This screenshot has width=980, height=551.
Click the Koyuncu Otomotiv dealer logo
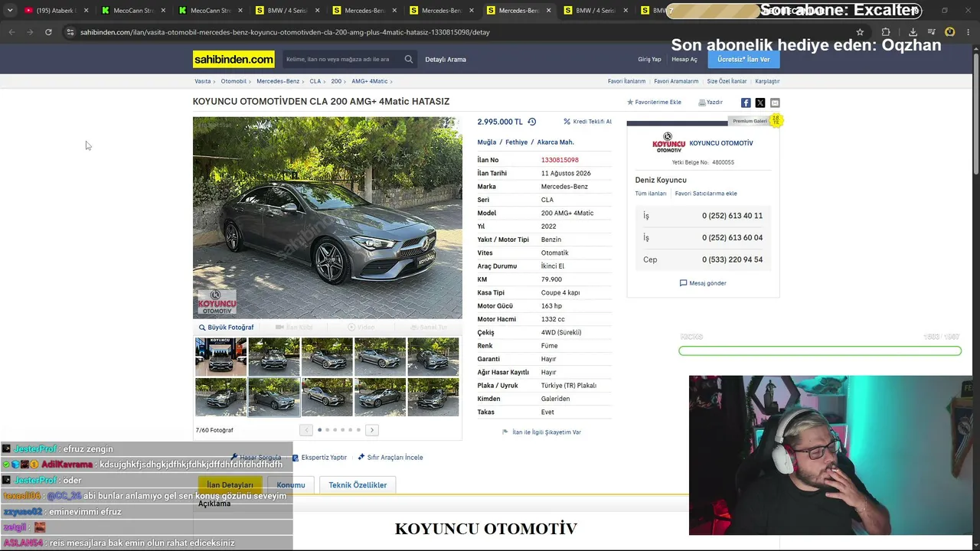pos(668,142)
